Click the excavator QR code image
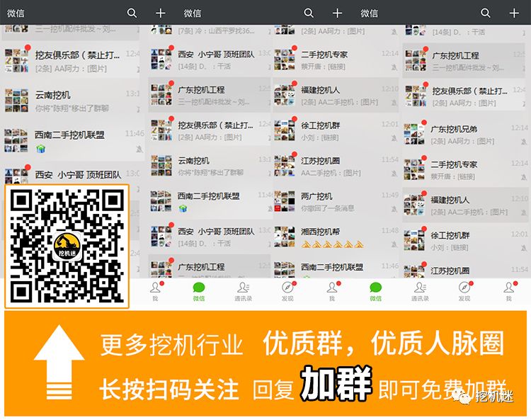The width and height of the screenshot is (531, 420). 67,246
